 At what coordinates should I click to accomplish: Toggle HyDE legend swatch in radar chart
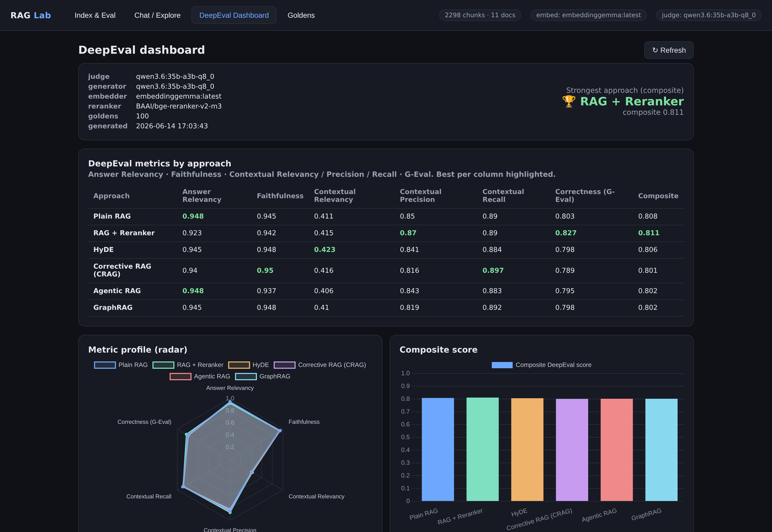(239, 365)
